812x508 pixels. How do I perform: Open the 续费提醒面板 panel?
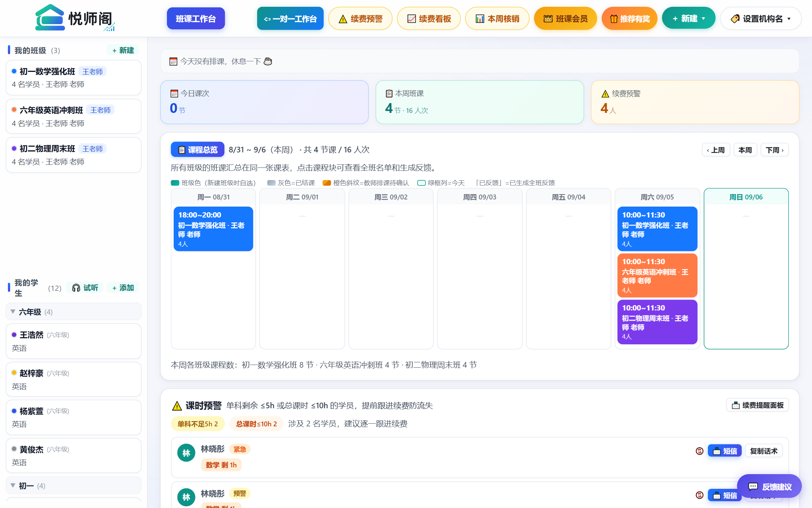click(757, 405)
